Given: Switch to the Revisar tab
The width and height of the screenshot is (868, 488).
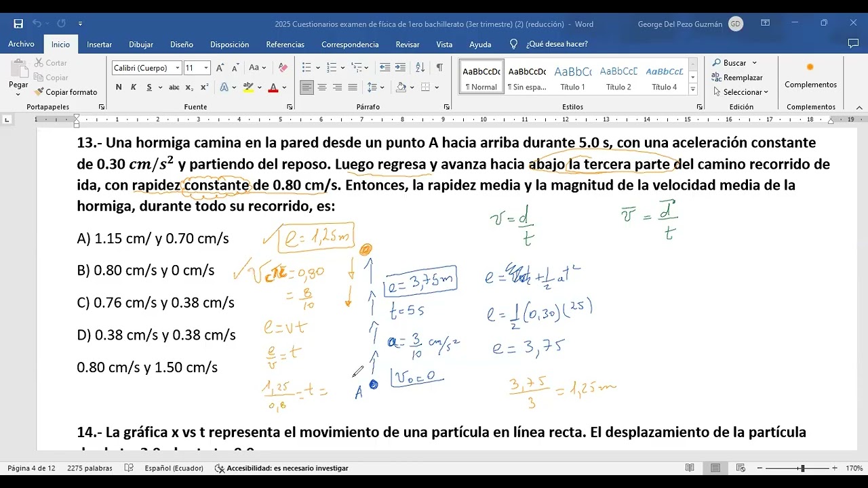Looking at the screenshot, I should tap(408, 44).
